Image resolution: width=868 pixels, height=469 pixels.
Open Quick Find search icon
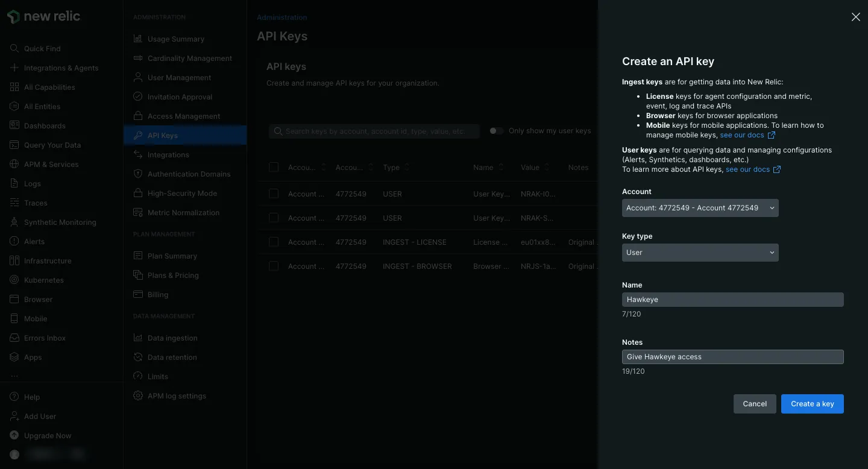click(x=14, y=49)
